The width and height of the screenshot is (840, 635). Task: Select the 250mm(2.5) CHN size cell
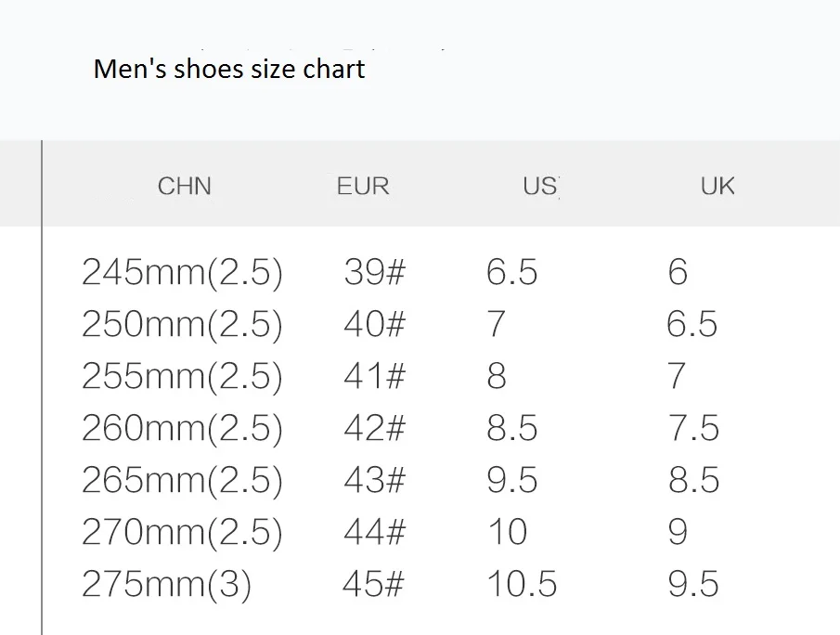point(182,325)
